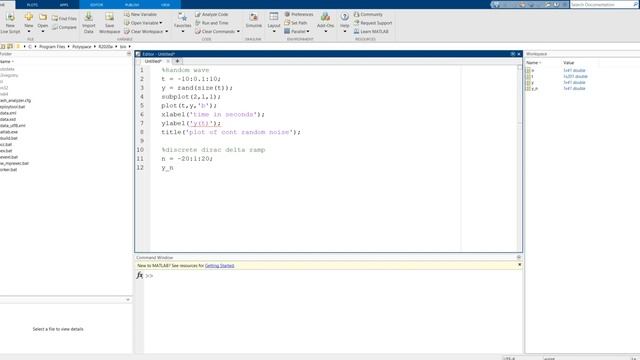This screenshot has width=640, height=360.
Task: Select variable t in Workspace
Action: pos(532,76)
